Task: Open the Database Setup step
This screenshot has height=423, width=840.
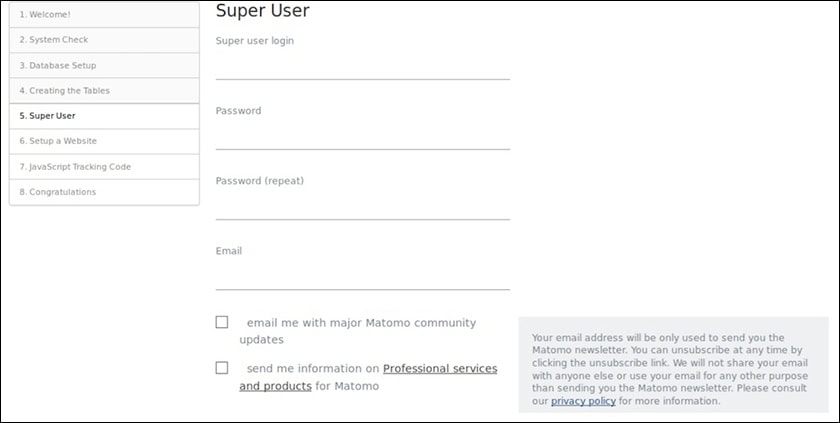Action: (x=104, y=66)
